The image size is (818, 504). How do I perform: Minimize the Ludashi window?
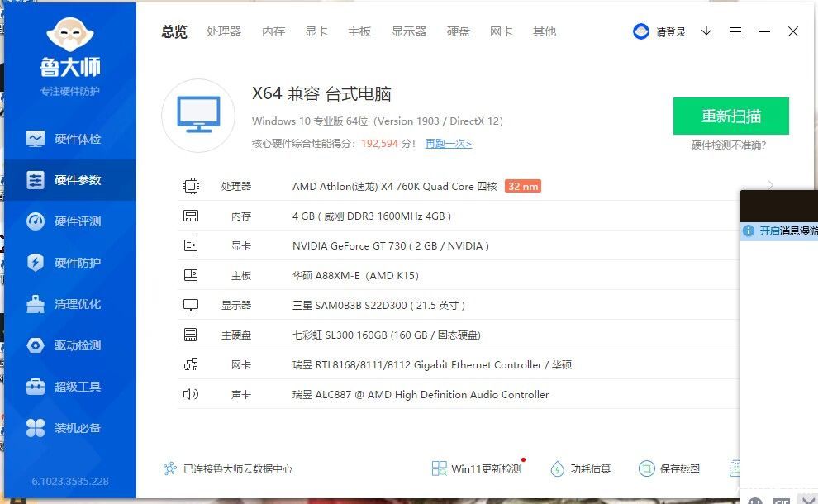click(x=765, y=32)
